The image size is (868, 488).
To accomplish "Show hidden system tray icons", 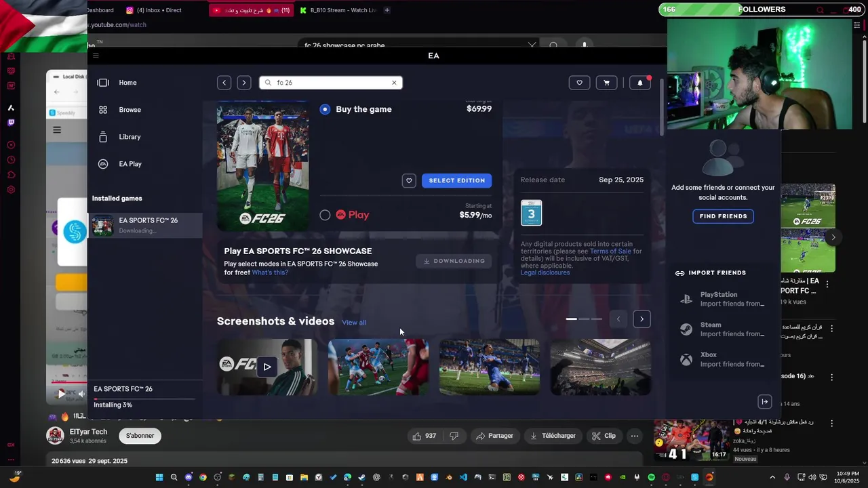I will 772,477.
